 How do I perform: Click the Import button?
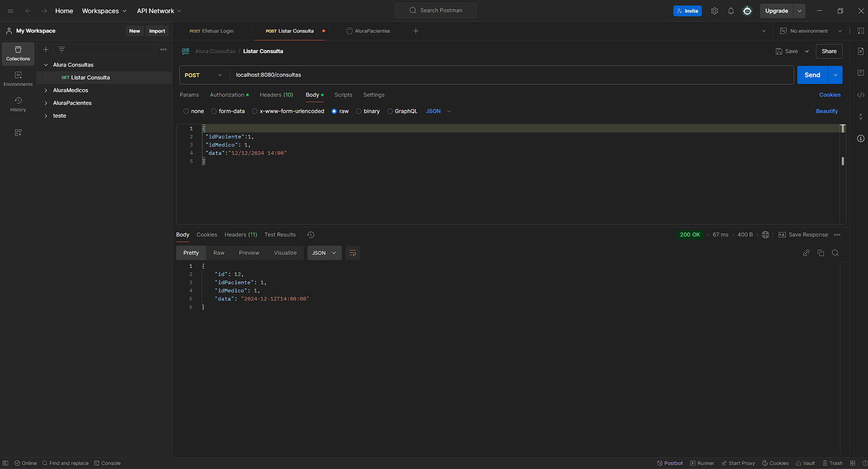click(x=157, y=31)
